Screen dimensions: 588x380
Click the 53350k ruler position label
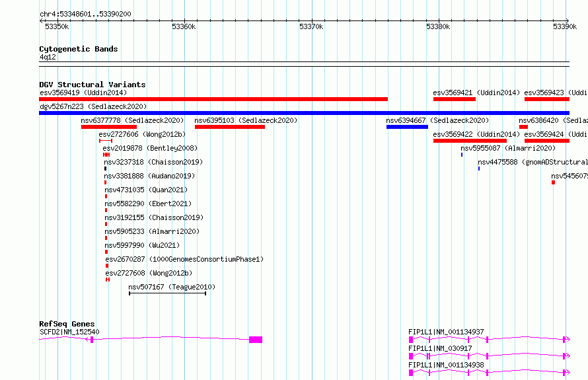pyautogui.click(x=57, y=26)
